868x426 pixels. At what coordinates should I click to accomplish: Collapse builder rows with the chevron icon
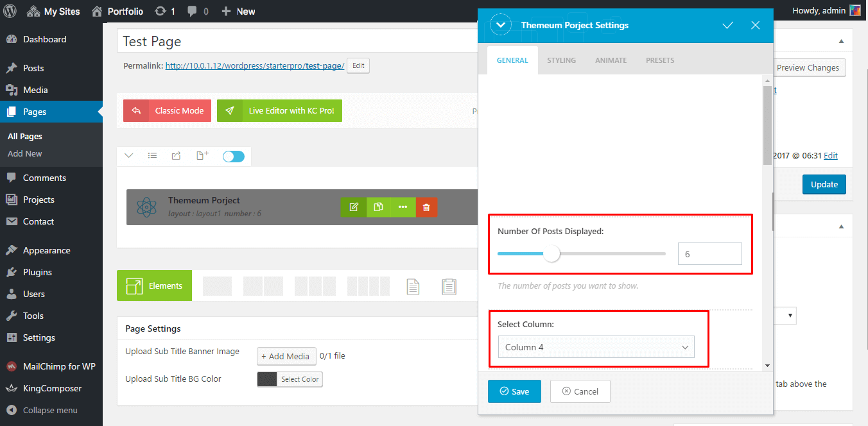[x=128, y=156]
